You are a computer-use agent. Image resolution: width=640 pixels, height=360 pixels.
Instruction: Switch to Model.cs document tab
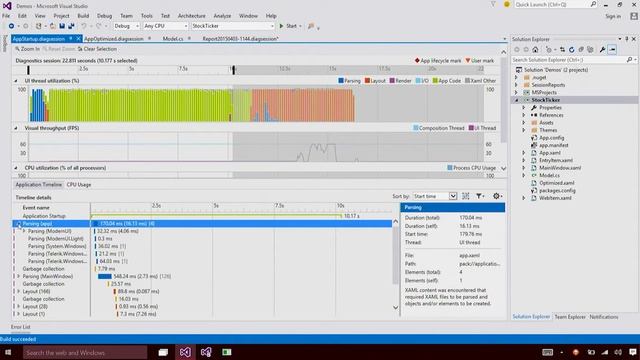(x=173, y=39)
